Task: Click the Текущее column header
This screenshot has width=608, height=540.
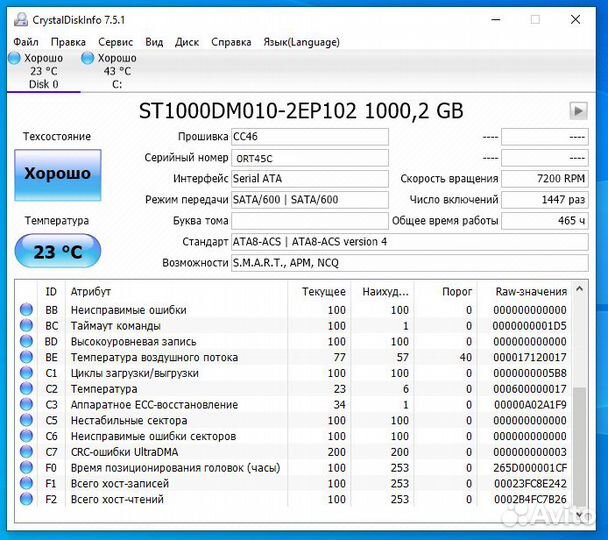Action: point(324,292)
